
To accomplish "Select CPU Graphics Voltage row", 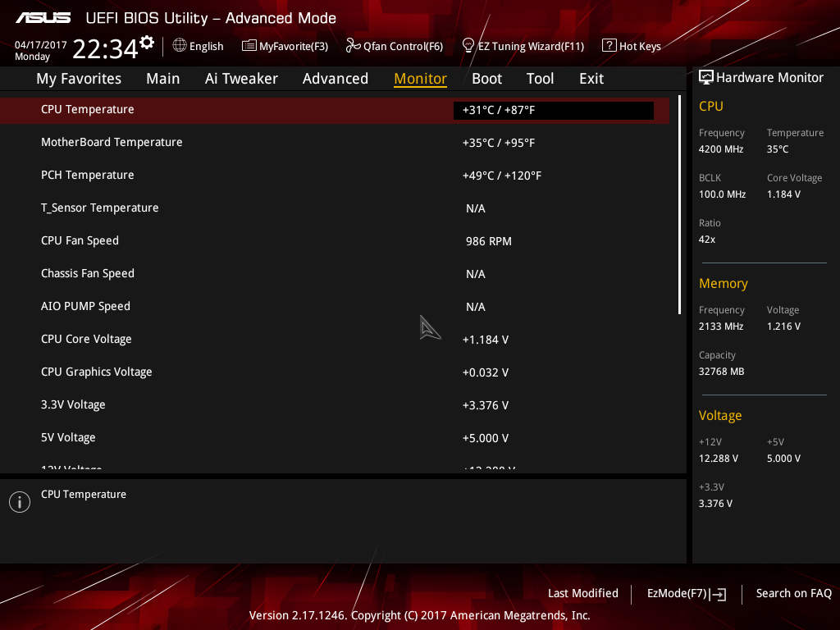I will pyautogui.click(x=335, y=372).
